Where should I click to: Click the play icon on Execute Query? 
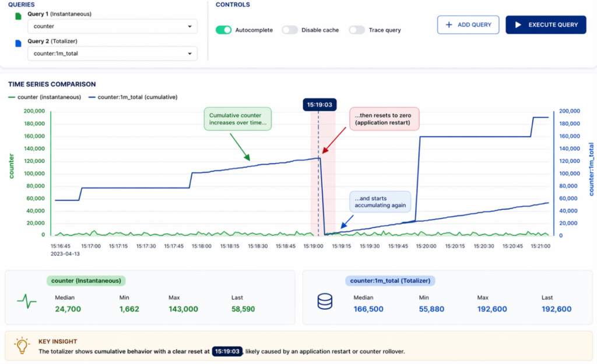click(517, 25)
